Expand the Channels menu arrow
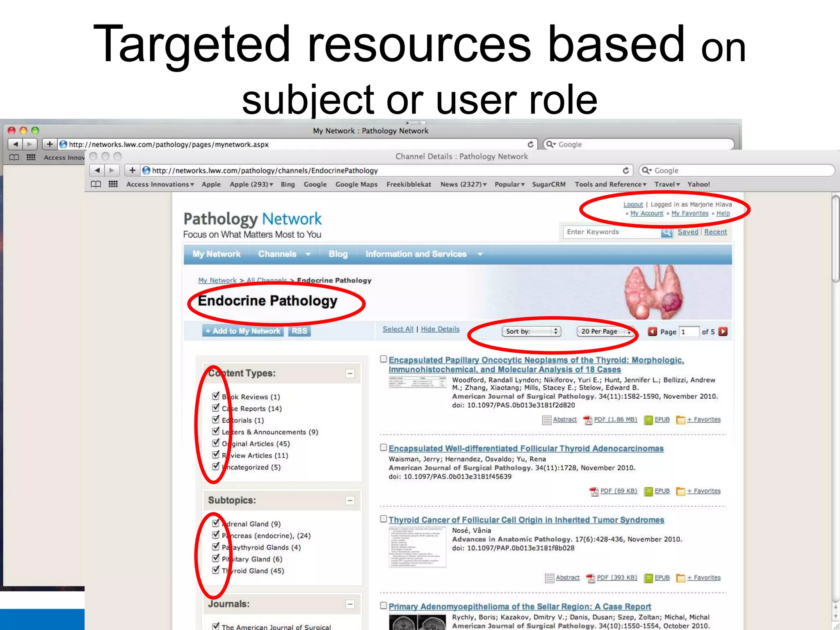Screen dimensions: 840x630 pyautogui.click(x=308, y=255)
